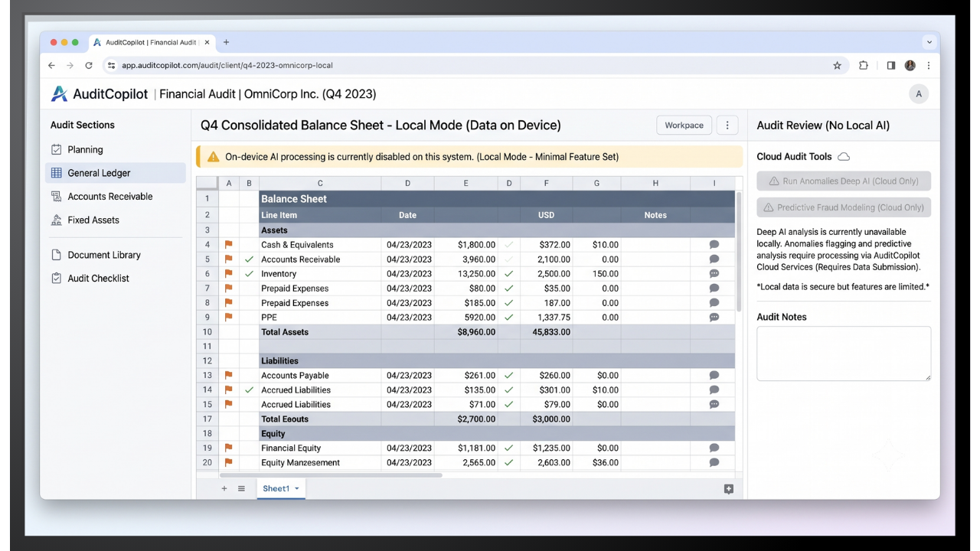Click the browser back arrow
This screenshot has height=551, width=980.
point(51,66)
